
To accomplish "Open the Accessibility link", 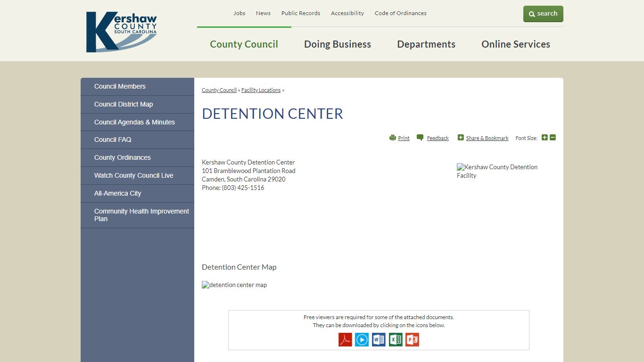I will point(347,13).
